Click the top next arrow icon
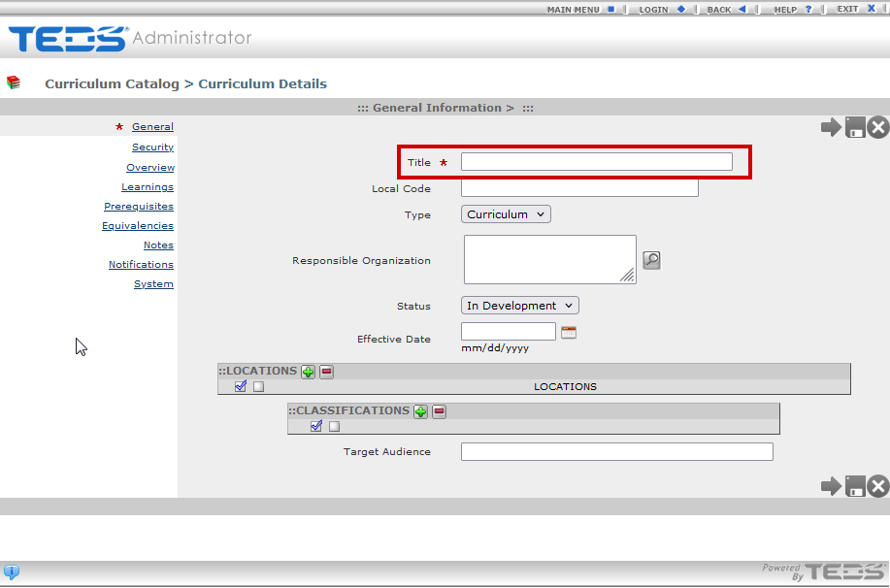 click(x=831, y=127)
